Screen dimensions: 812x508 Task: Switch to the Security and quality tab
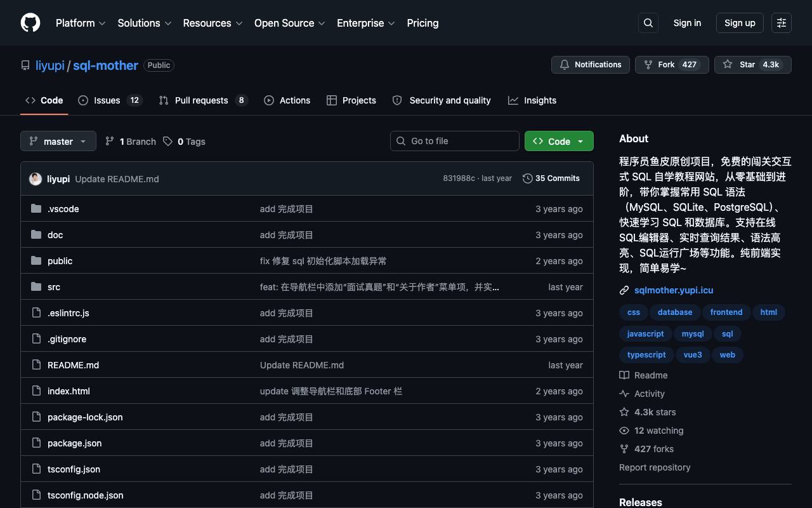click(442, 100)
